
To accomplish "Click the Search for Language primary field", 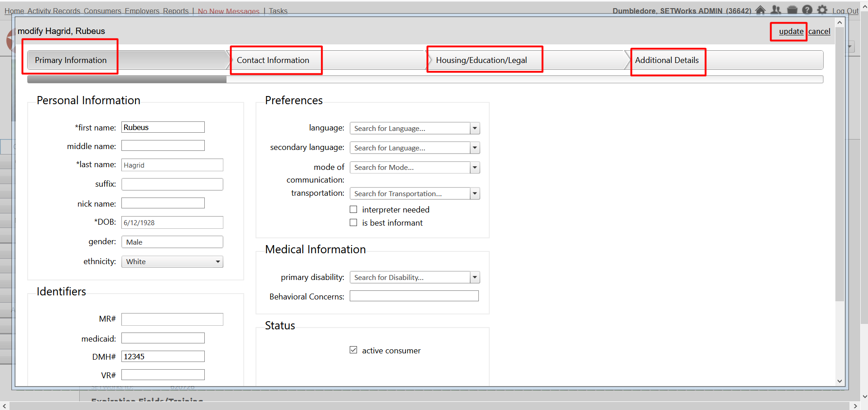I will [410, 128].
